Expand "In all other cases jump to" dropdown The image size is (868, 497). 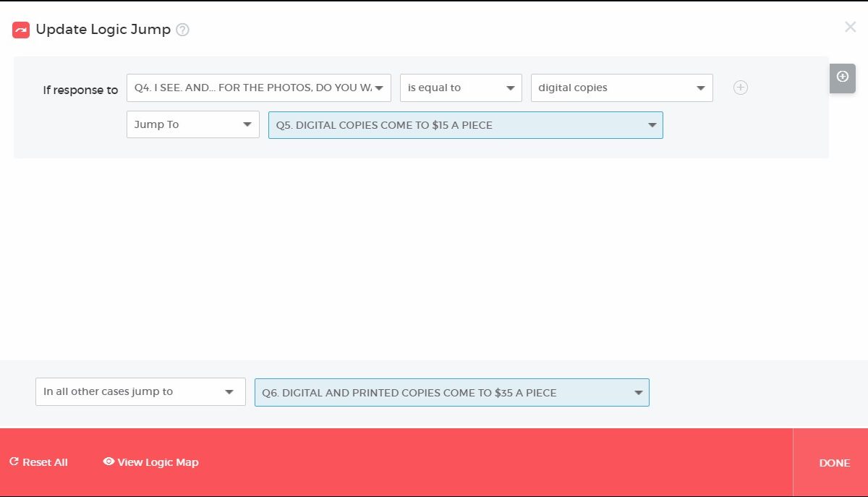(140, 391)
